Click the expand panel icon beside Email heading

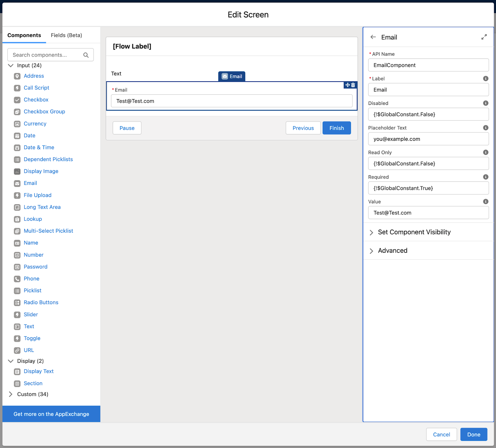pos(484,37)
